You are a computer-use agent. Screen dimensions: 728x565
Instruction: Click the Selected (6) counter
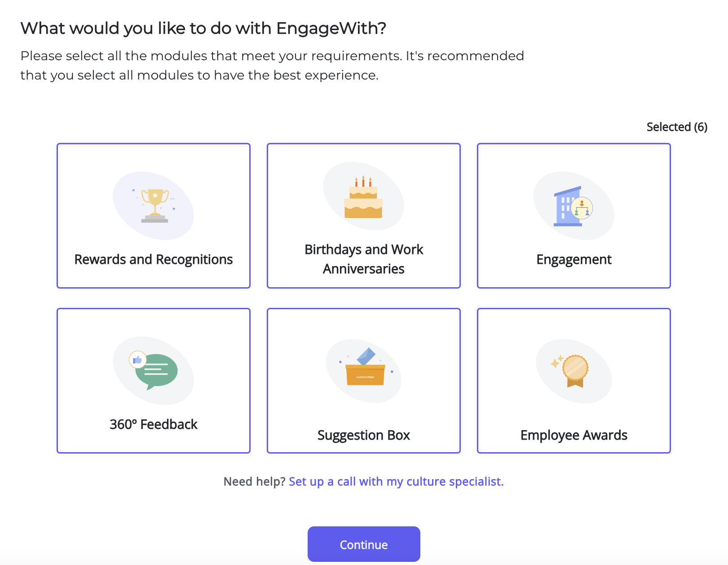point(677,127)
